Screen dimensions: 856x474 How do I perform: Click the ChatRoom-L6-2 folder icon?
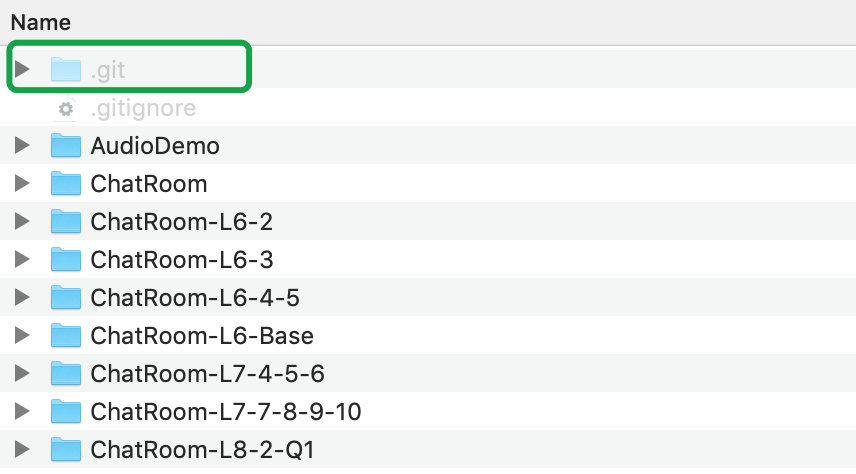[x=65, y=222]
